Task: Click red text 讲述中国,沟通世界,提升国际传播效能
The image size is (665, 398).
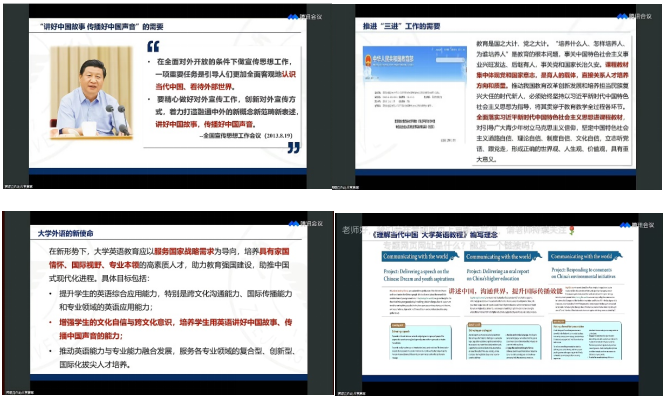Action: (506, 291)
